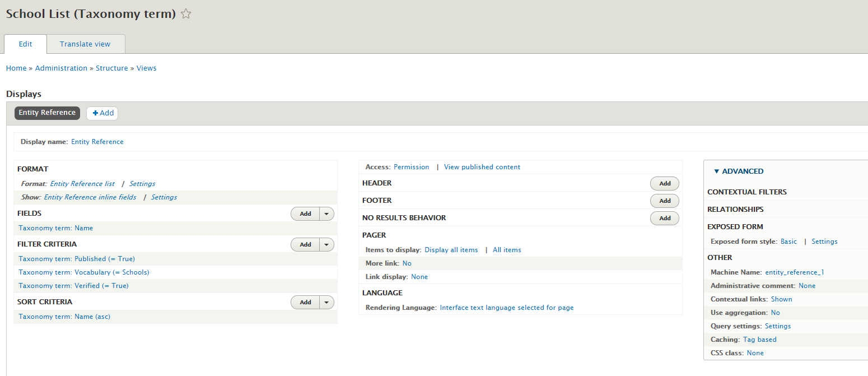The image size is (868, 376).
Task: Change Caching from Tag based
Action: coord(759,339)
